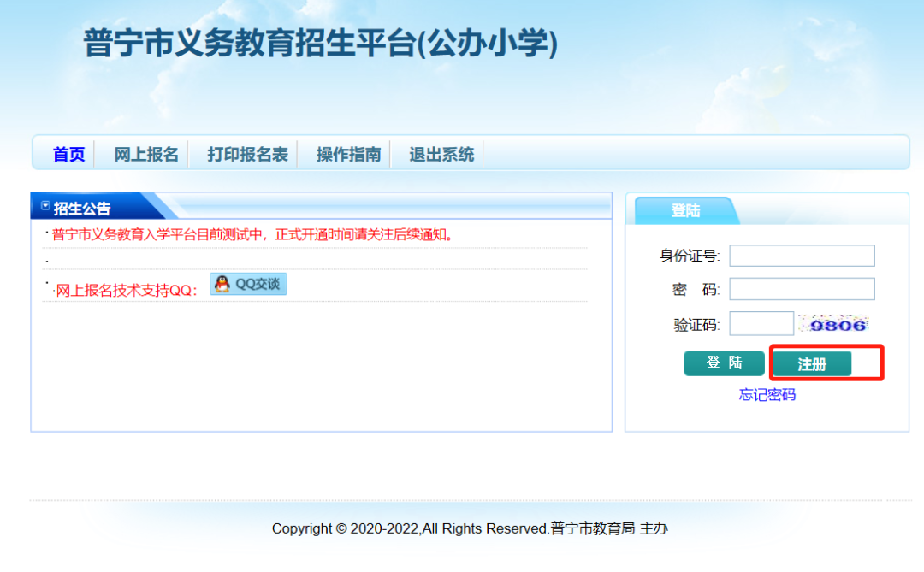924x572 pixels.
Task: Focus the 密码 password field
Action: [802, 289]
